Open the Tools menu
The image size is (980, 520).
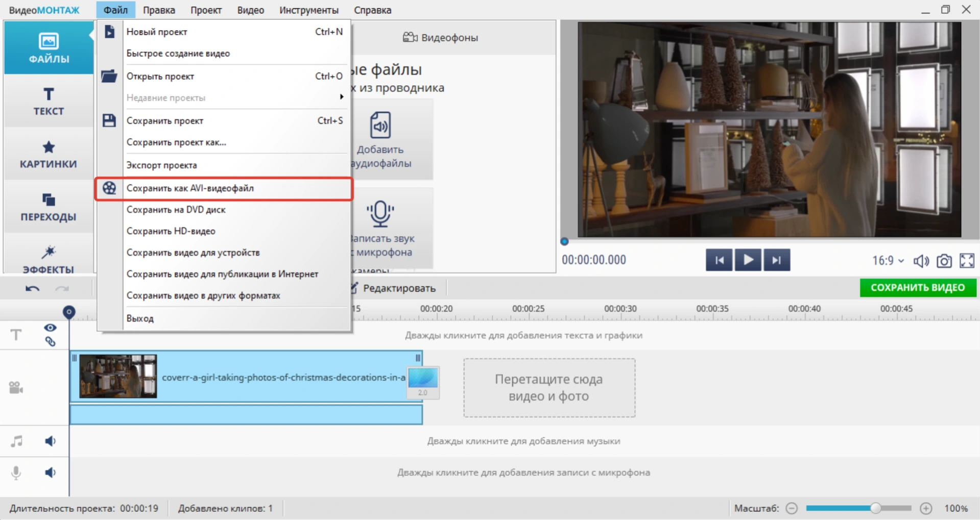(308, 10)
